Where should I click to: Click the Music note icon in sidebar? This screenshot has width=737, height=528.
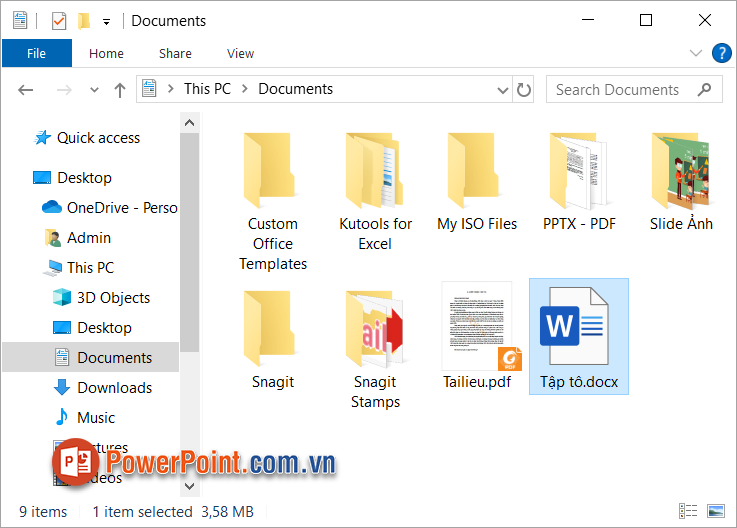[x=62, y=417]
